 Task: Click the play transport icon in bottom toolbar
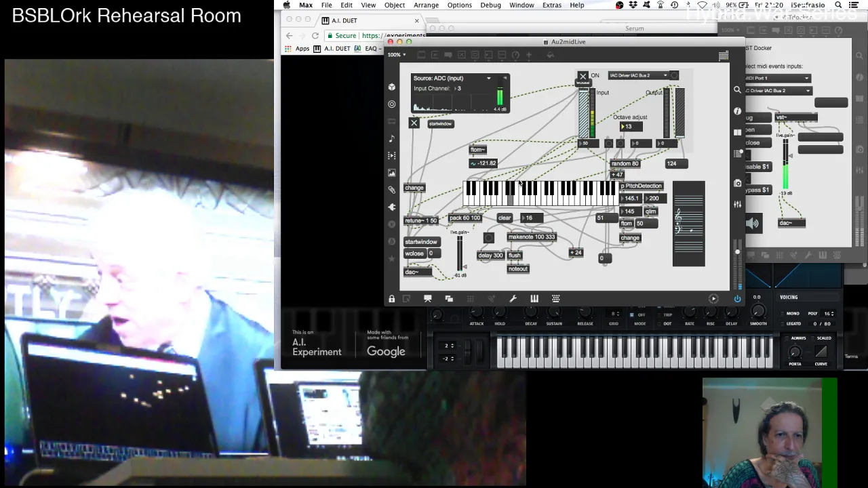coord(713,298)
